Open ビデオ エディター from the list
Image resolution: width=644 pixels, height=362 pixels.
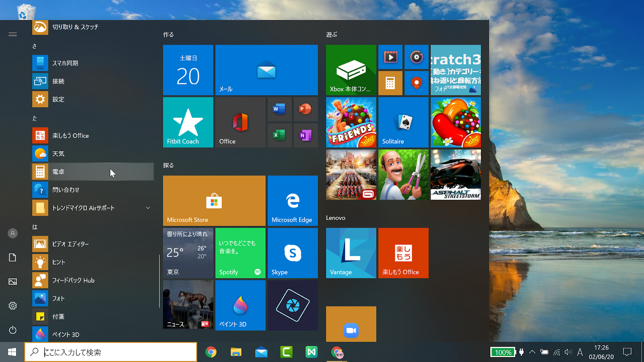point(93,244)
